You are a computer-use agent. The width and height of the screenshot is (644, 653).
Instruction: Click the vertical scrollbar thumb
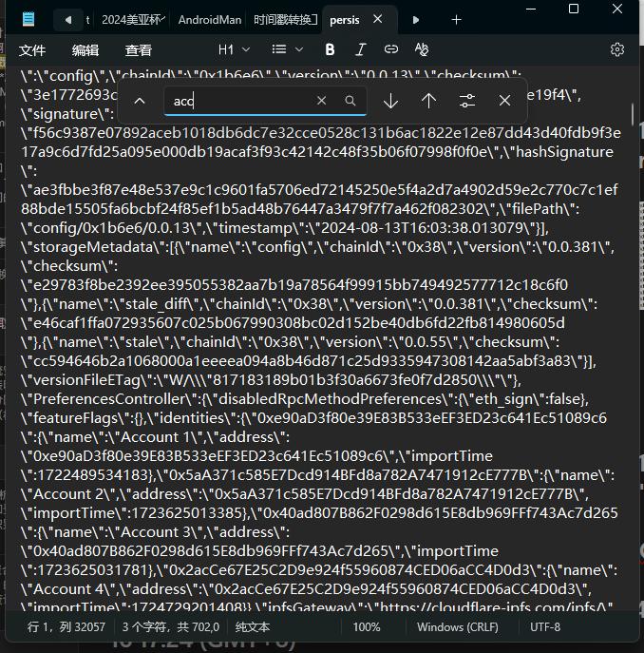(x=633, y=114)
